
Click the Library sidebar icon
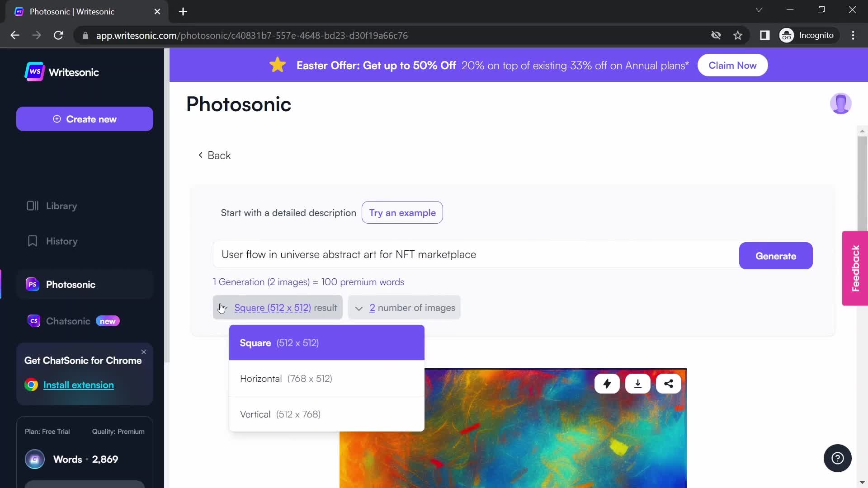(x=32, y=205)
